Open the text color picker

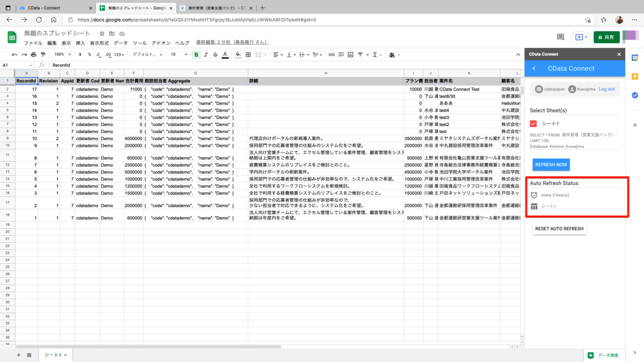click(225, 55)
